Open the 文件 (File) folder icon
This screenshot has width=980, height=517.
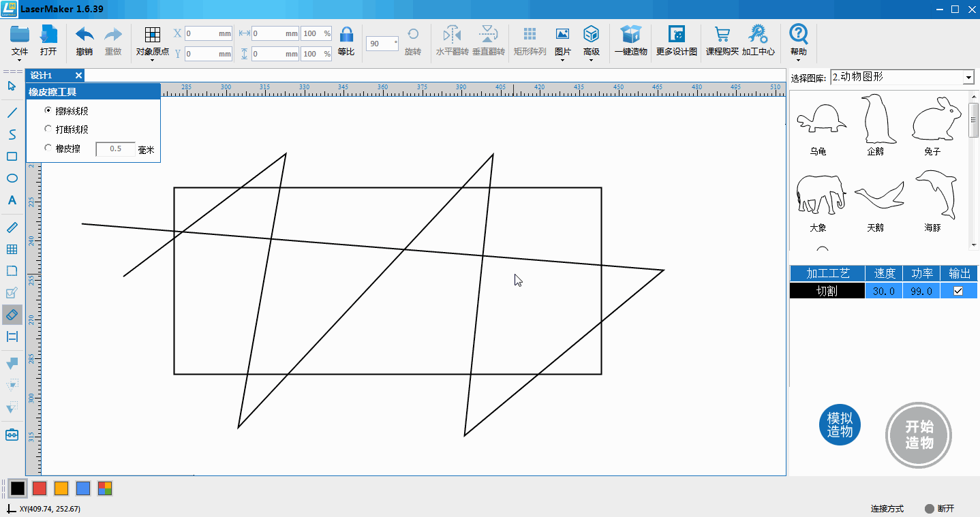tap(20, 34)
